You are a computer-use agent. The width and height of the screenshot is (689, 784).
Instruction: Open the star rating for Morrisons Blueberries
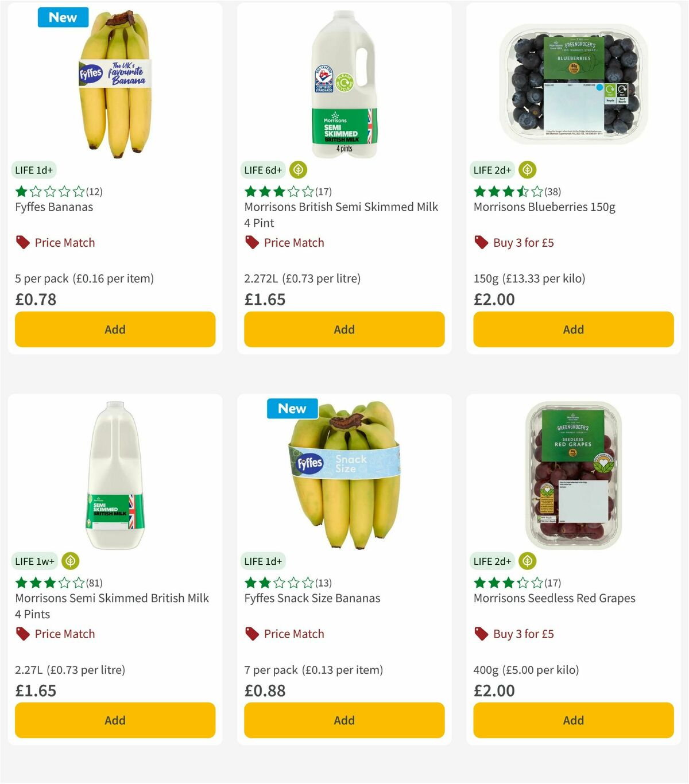[x=505, y=191]
